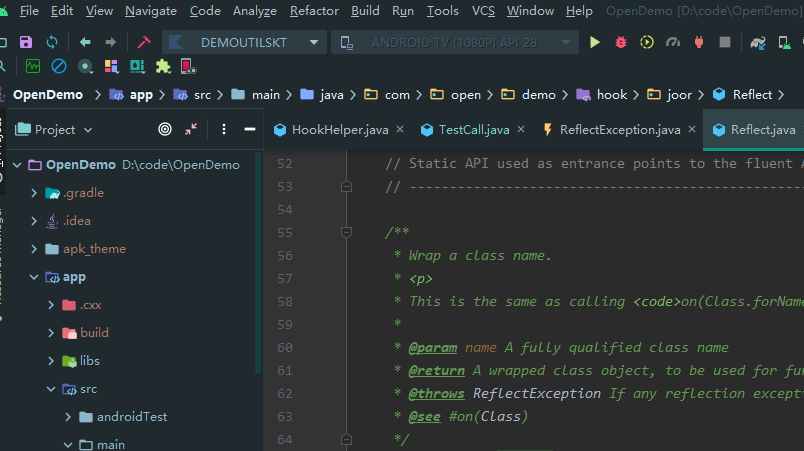
Task: Click hook breadcrumb in navigation bar
Action: [x=602, y=95]
